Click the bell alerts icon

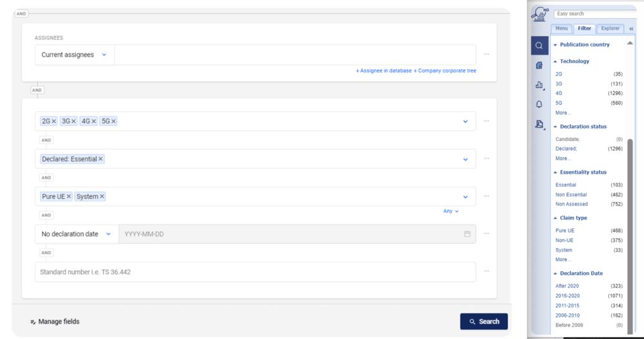click(540, 104)
